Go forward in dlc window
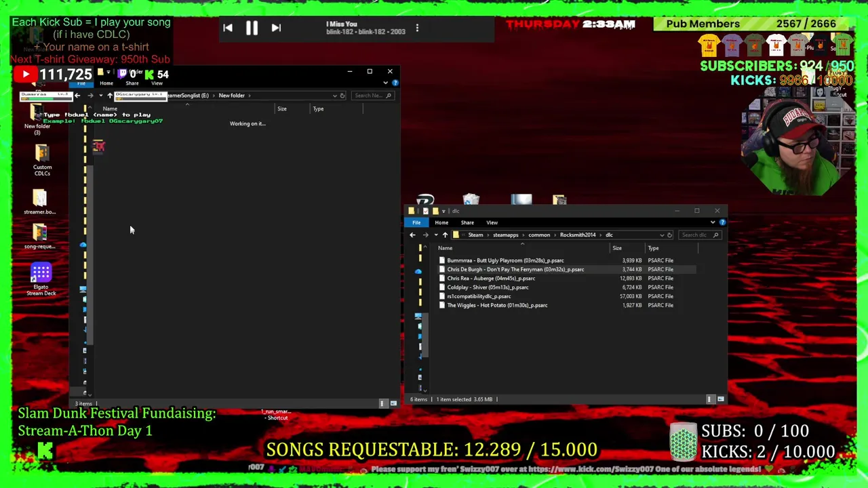The width and height of the screenshot is (868, 488). click(x=425, y=235)
